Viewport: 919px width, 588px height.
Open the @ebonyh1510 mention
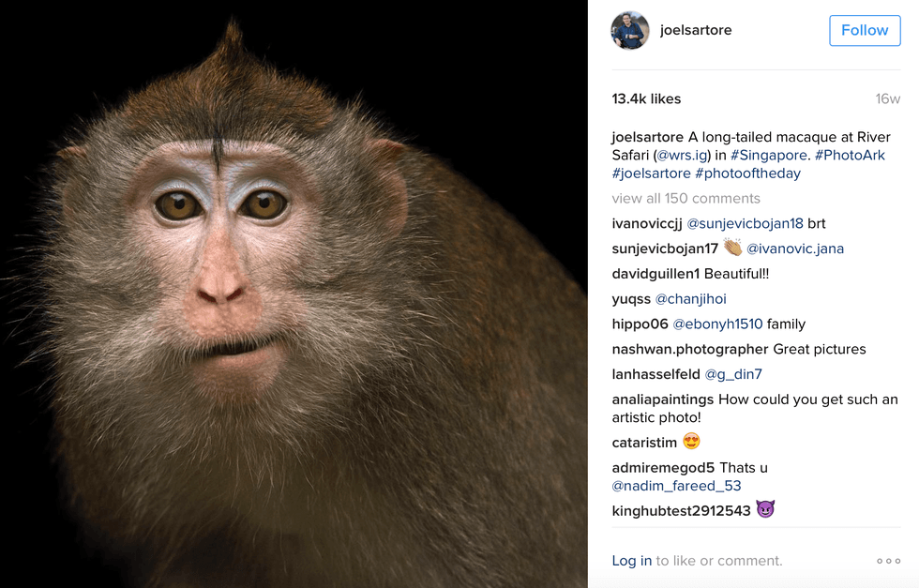point(717,324)
